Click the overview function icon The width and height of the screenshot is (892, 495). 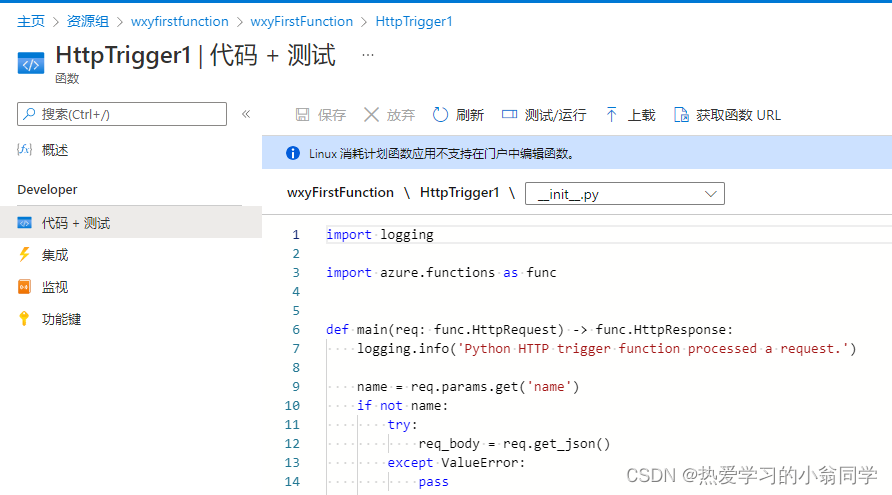[24, 150]
